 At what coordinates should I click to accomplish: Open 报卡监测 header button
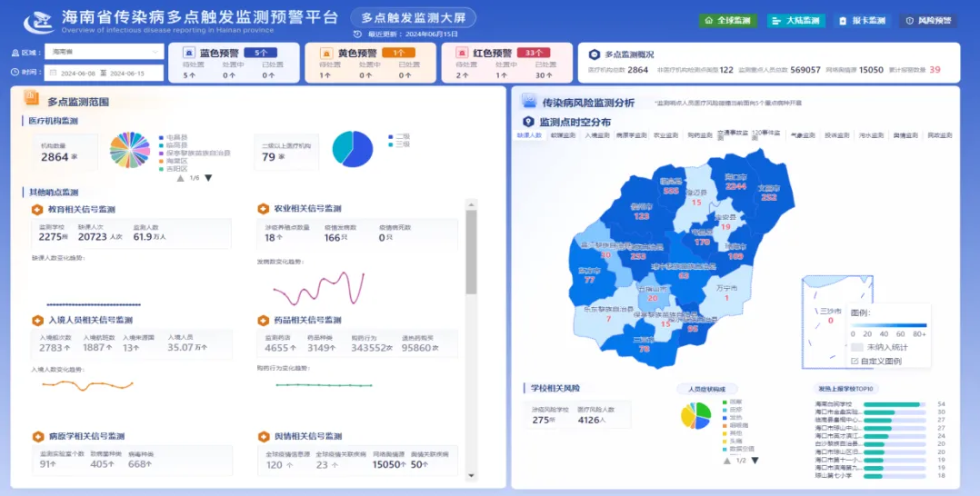[x=863, y=21]
